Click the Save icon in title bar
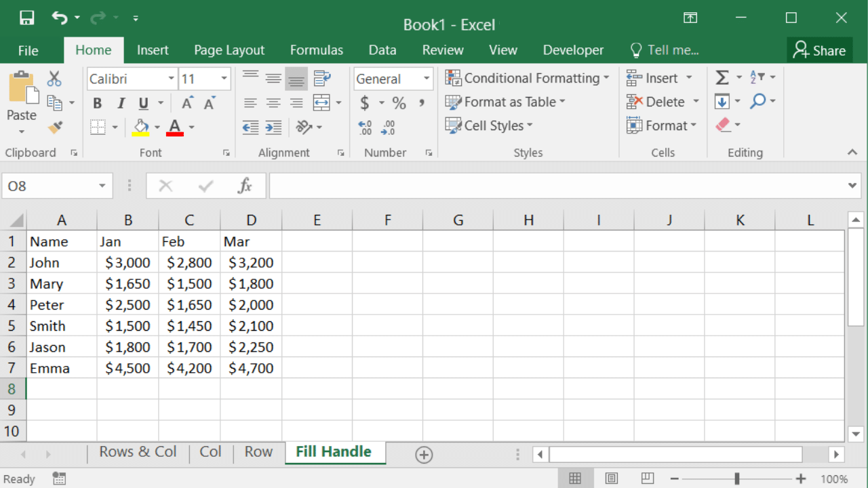868x488 pixels. (26, 18)
